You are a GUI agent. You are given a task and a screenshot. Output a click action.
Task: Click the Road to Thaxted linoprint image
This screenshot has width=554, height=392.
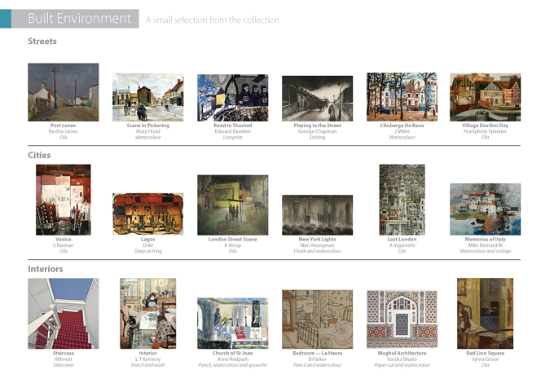point(232,98)
